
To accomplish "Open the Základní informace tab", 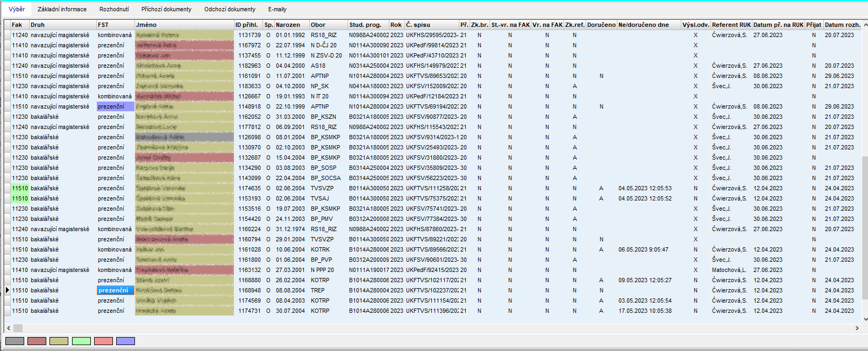I will [x=62, y=9].
